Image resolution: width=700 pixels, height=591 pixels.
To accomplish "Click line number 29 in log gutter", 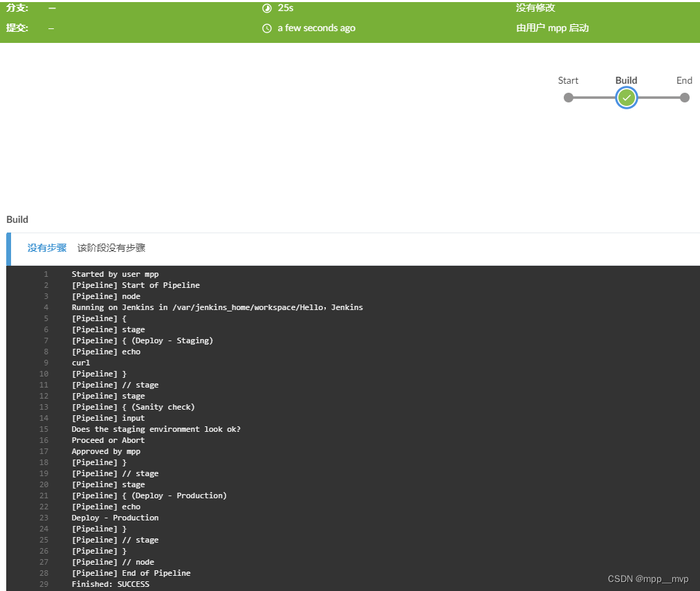I will pos(44,584).
